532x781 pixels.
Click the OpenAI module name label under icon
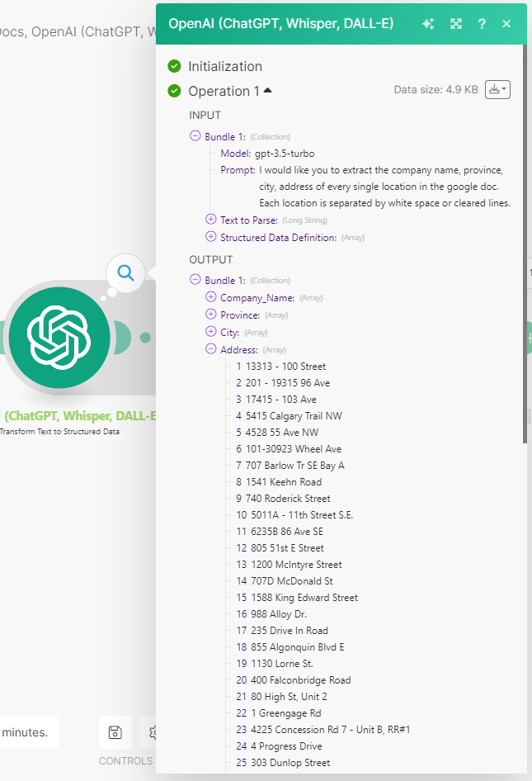(x=80, y=416)
